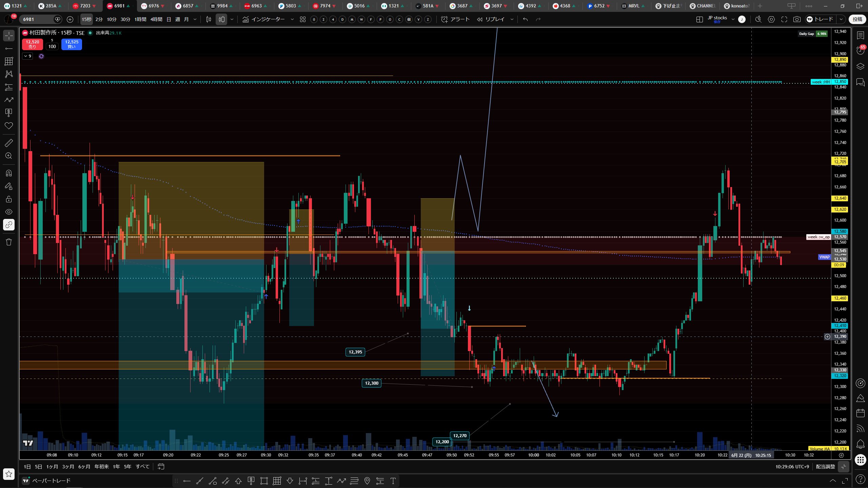
Task: Toggle the magnet mode icon
Action: 9,173
